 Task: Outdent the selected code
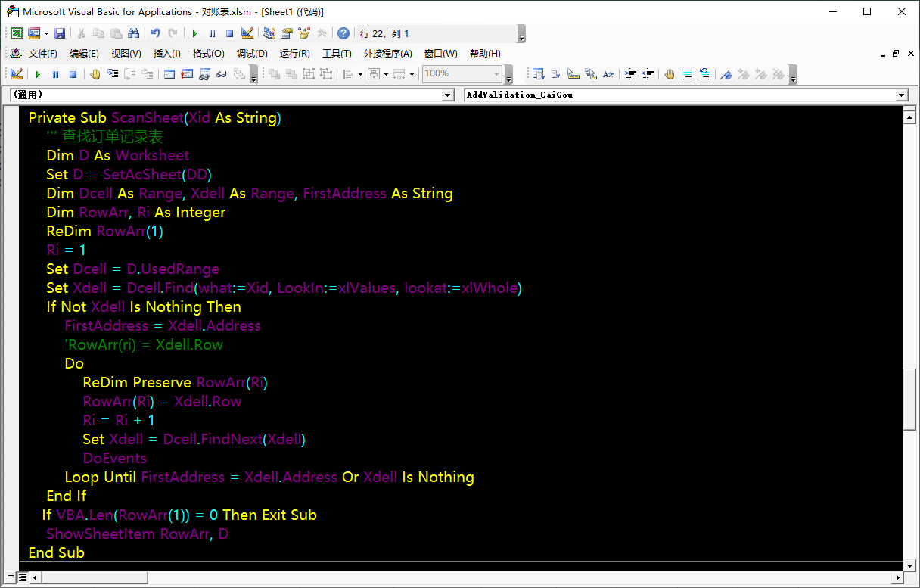coord(648,74)
